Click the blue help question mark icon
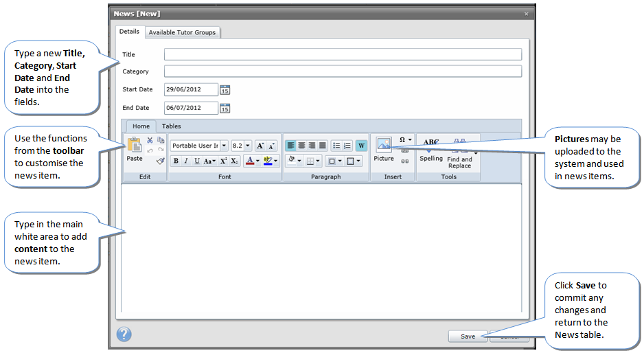The image size is (644, 353). [124, 334]
